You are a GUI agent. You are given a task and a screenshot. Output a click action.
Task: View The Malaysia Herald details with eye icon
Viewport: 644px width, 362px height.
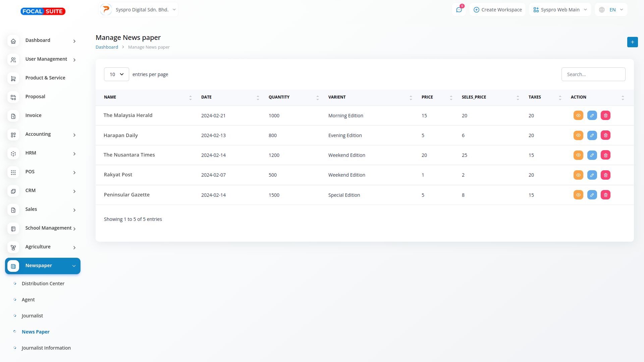[x=578, y=116]
